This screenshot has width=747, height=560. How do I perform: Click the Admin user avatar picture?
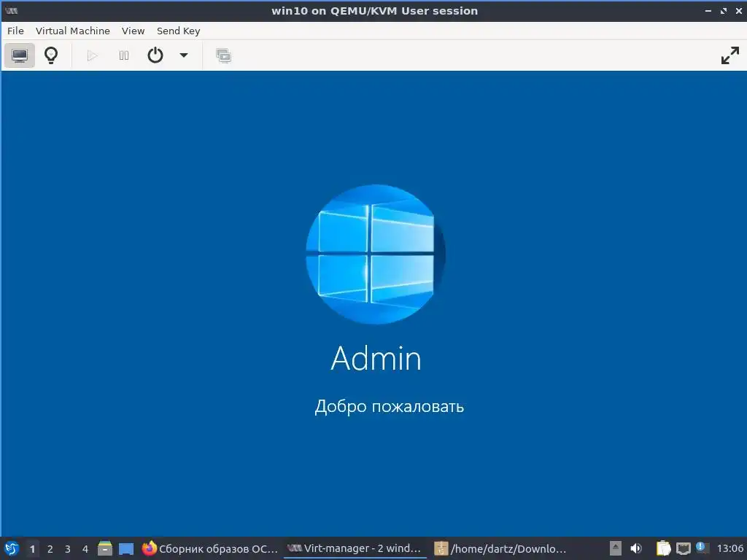click(x=376, y=254)
